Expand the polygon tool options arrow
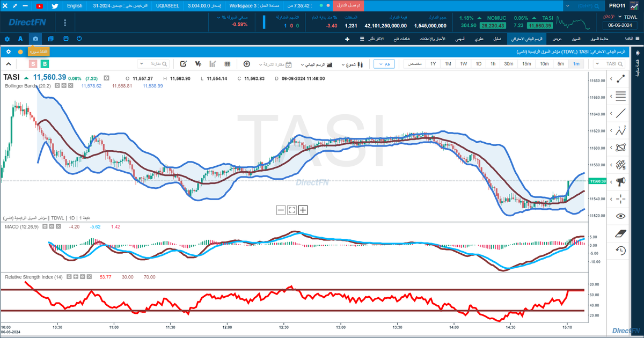Screen dimensions: 644x338 tap(610, 148)
